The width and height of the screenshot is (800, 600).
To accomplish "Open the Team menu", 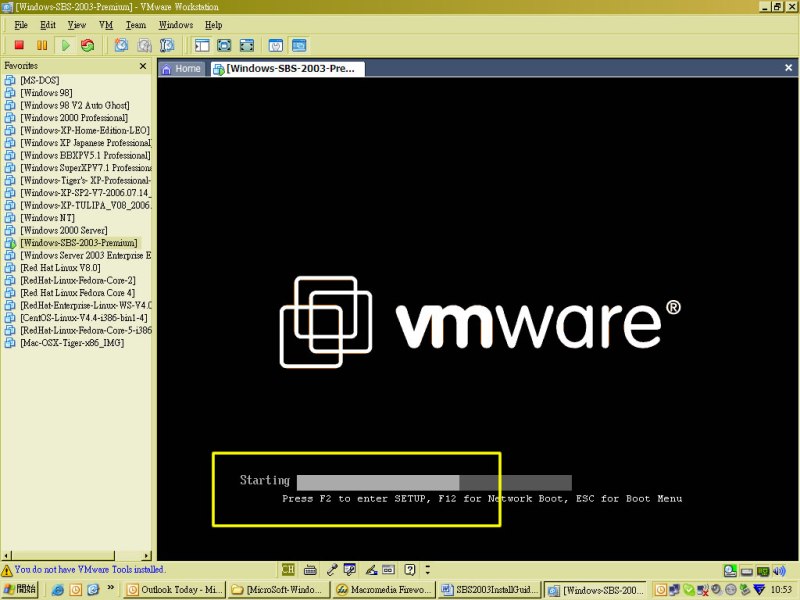I will (136, 24).
